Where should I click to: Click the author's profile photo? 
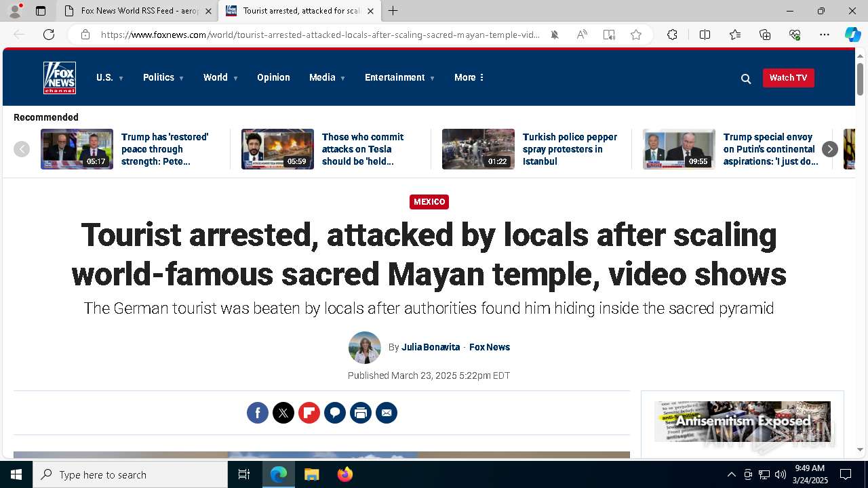pos(365,348)
